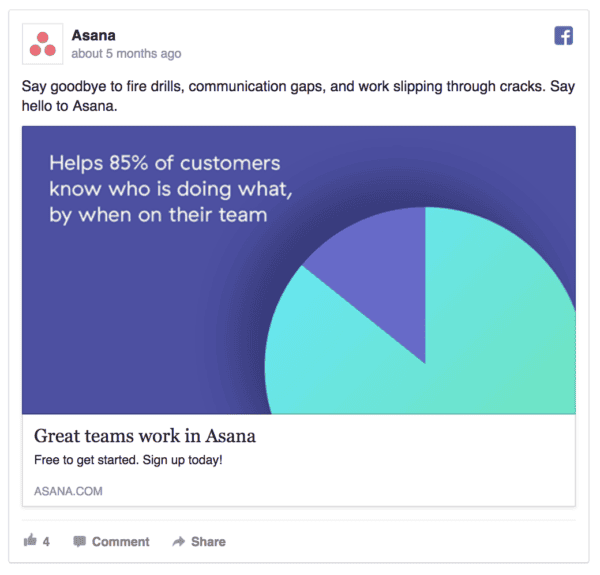Screen dimensions: 600x575
Task: Click the Comment button label
Action: point(121,541)
